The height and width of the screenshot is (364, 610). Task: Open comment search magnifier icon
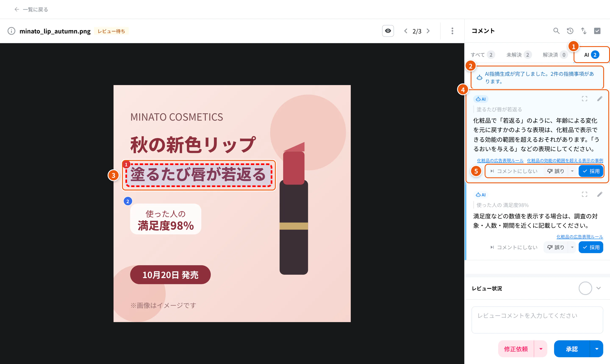tap(556, 31)
